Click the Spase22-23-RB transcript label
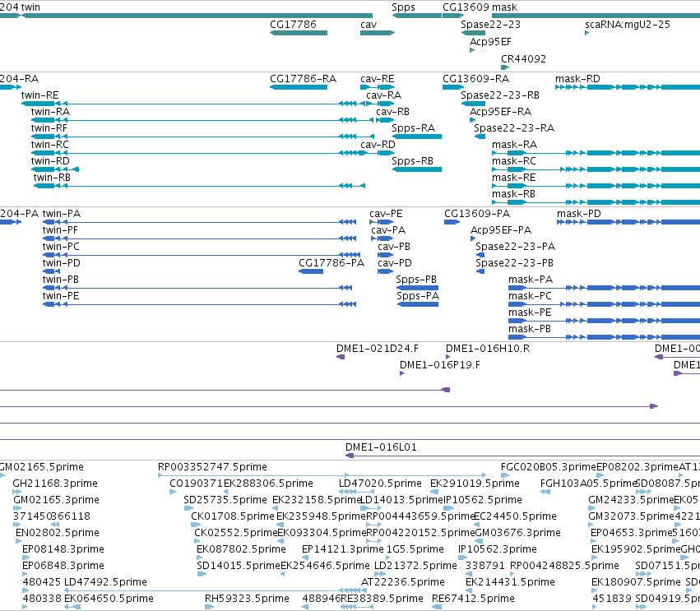The image size is (700, 611). tap(499, 95)
